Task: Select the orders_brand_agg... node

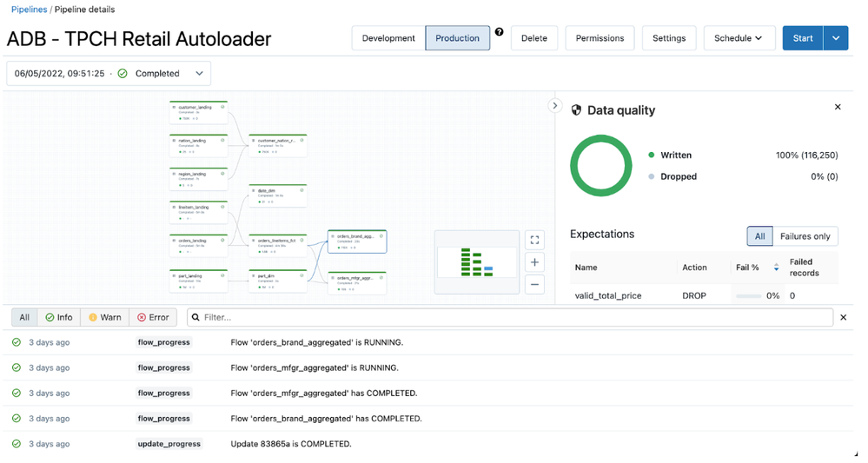Action: tap(357, 241)
